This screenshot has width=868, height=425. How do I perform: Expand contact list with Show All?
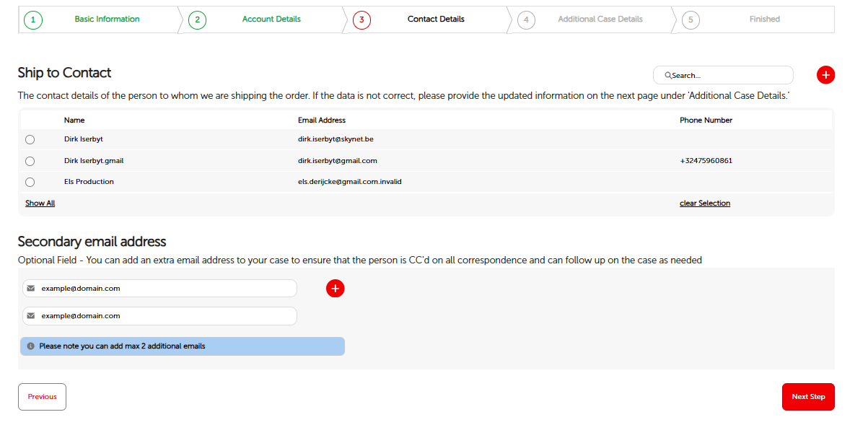[x=40, y=203]
